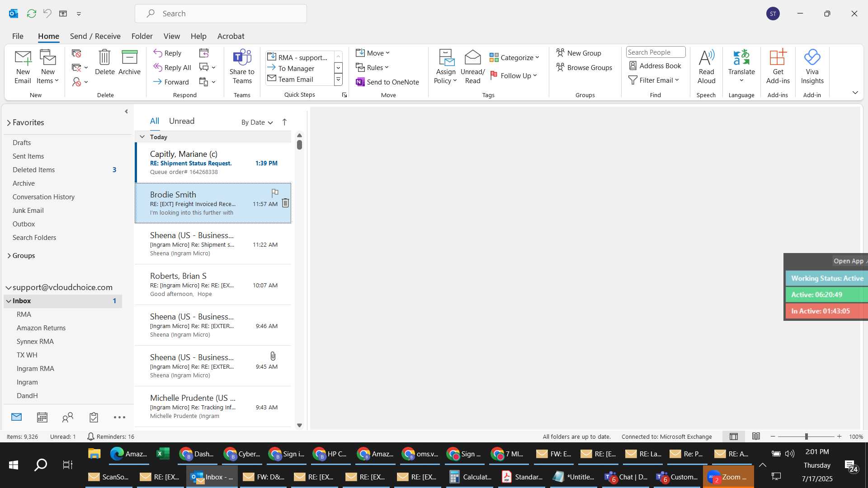The width and height of the screenshot is (868, 488).
Task: Switch to People view
Action: coord(68,417)
